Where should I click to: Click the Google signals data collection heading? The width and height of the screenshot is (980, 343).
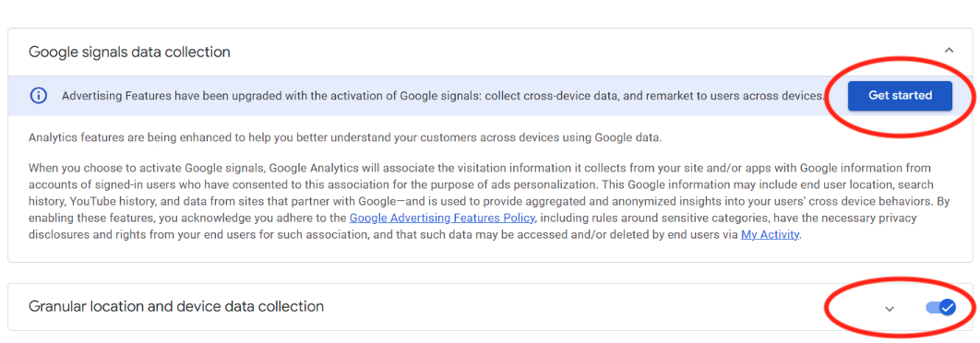pyautogui.click(x=129, y=52)
